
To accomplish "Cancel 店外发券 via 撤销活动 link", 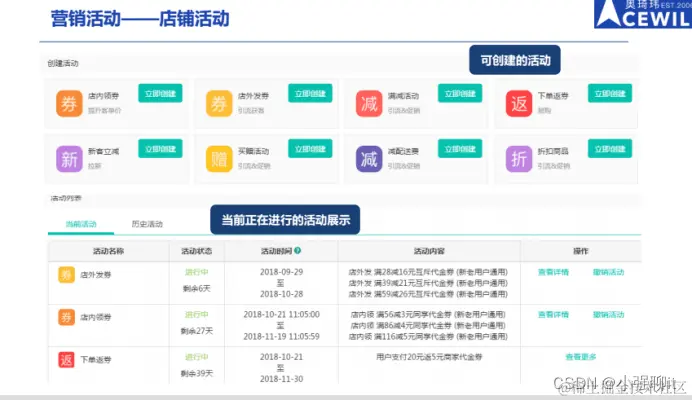I will (x=609, y=272).
